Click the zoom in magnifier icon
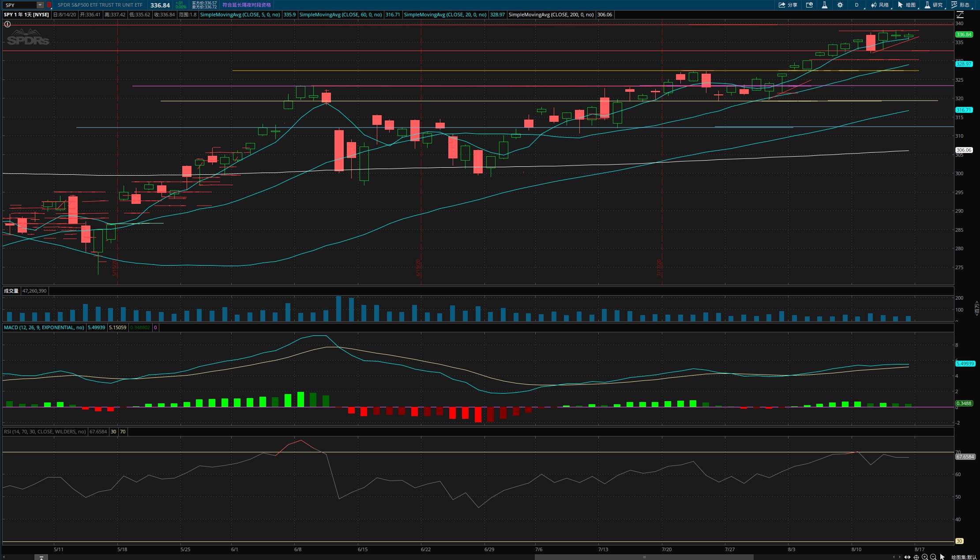The width and height of the screenshot is (980, 560). [925, 557]
